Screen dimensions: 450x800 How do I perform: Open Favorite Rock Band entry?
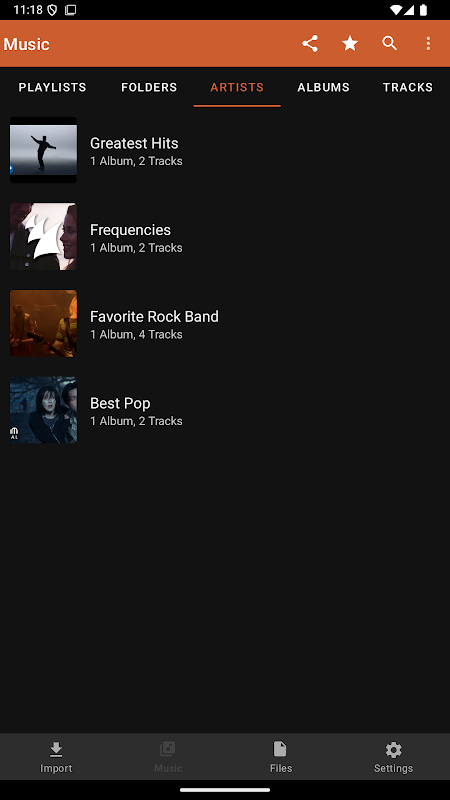coord(225,323)
